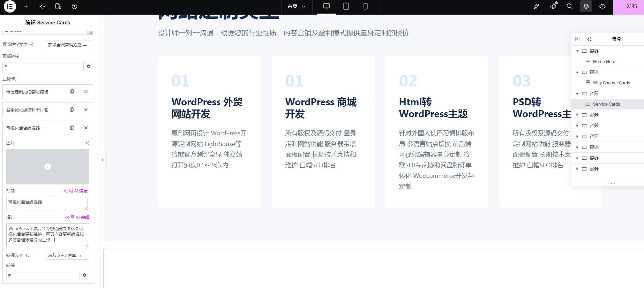Remove the 可视化后台编辑器 card item
Image resolution: width=644 pixels, height=288 pixels.
(86, 128)
